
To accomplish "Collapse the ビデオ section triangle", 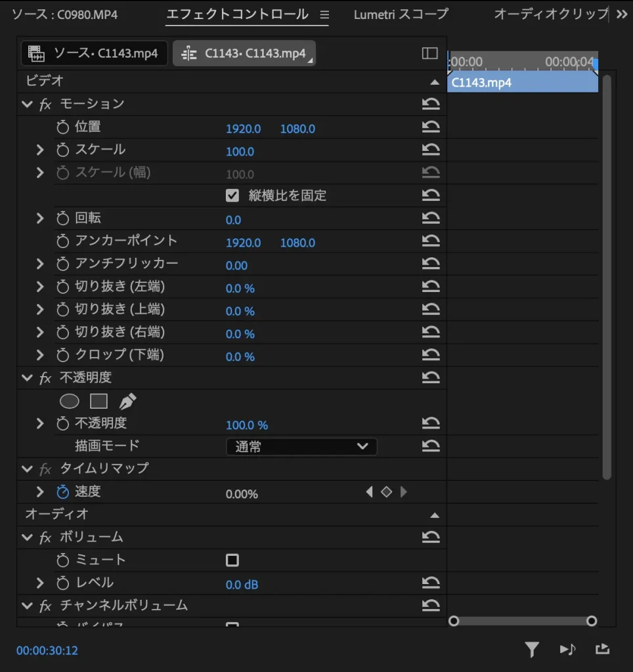I will coord(433,81).
